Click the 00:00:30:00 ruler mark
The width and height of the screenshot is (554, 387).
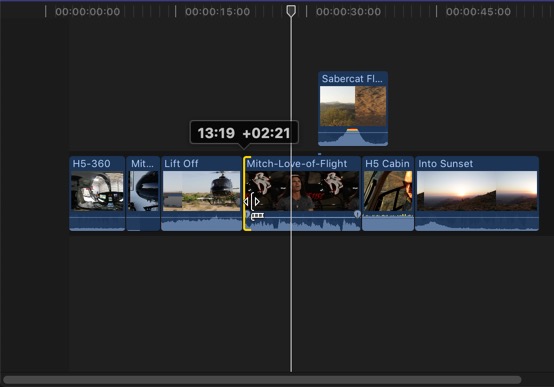pyautogui.click(x=348, y=12)
